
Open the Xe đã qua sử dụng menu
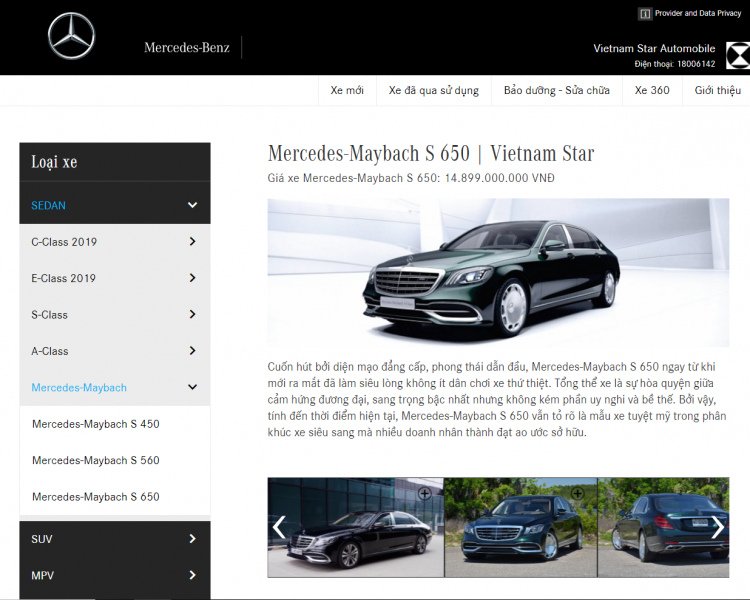click(433, 90)
